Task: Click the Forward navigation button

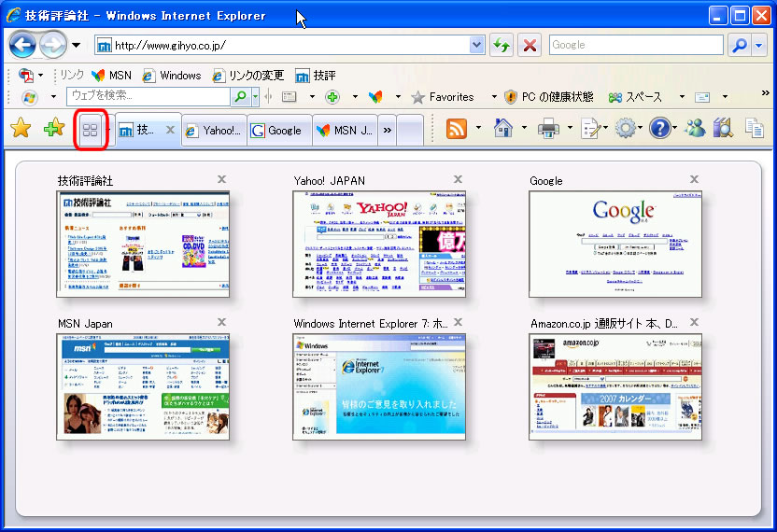Action: 53,45
